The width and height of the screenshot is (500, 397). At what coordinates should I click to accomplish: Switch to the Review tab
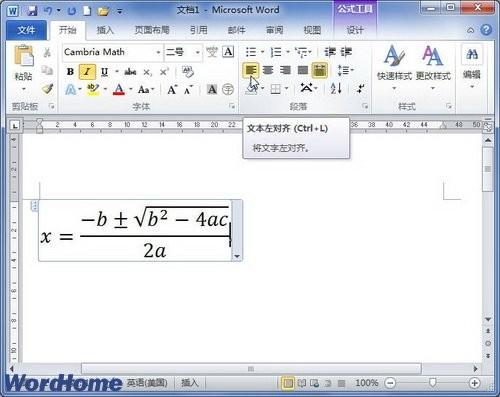coord(274,30)
